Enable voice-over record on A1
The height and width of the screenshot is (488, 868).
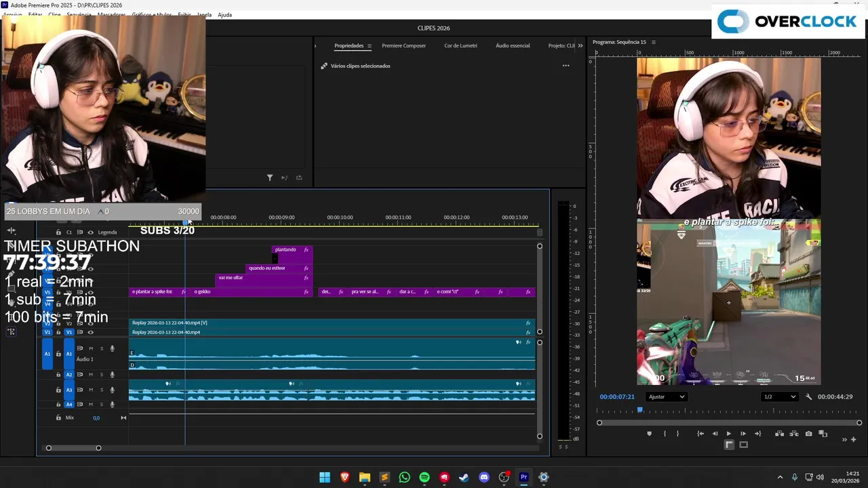[113, 348]
